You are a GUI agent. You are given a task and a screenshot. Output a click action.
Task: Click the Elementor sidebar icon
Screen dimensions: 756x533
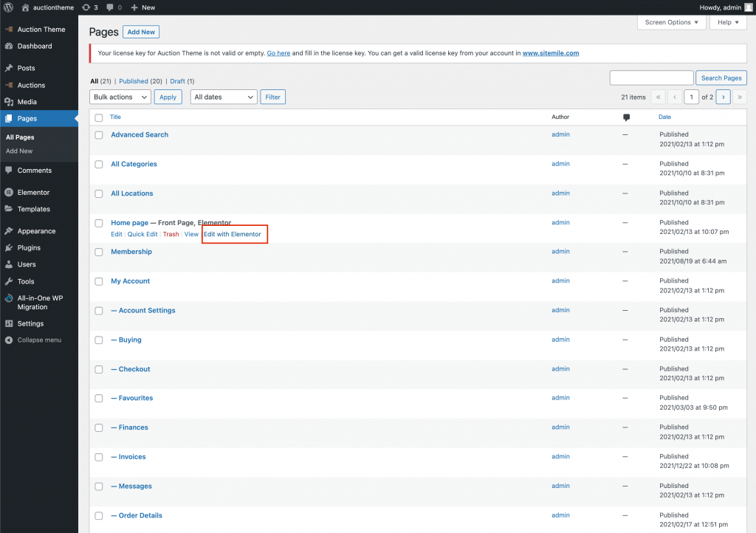tap(9, 192)
